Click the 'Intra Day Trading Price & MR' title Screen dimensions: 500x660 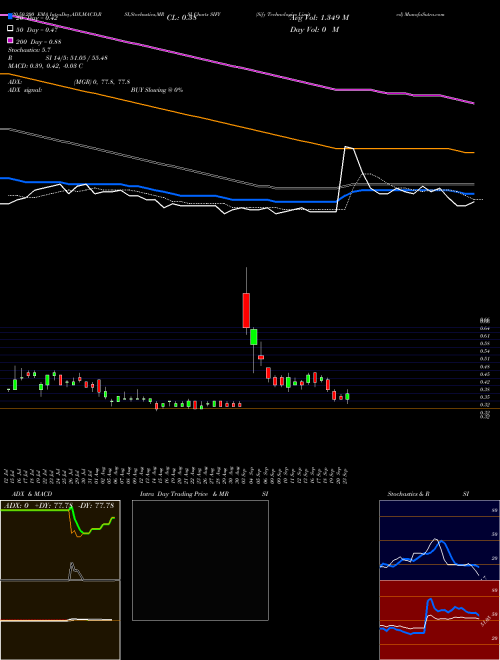click(x=184, y=494)
